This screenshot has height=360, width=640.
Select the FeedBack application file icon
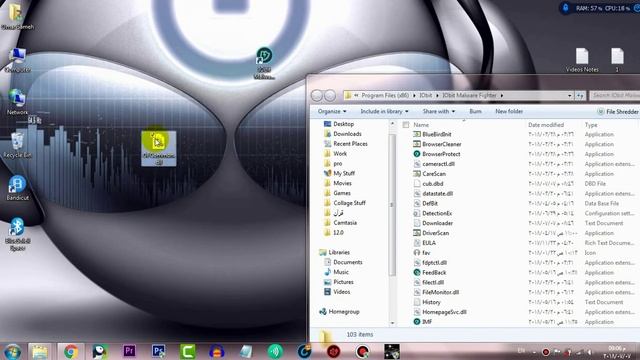417,272
